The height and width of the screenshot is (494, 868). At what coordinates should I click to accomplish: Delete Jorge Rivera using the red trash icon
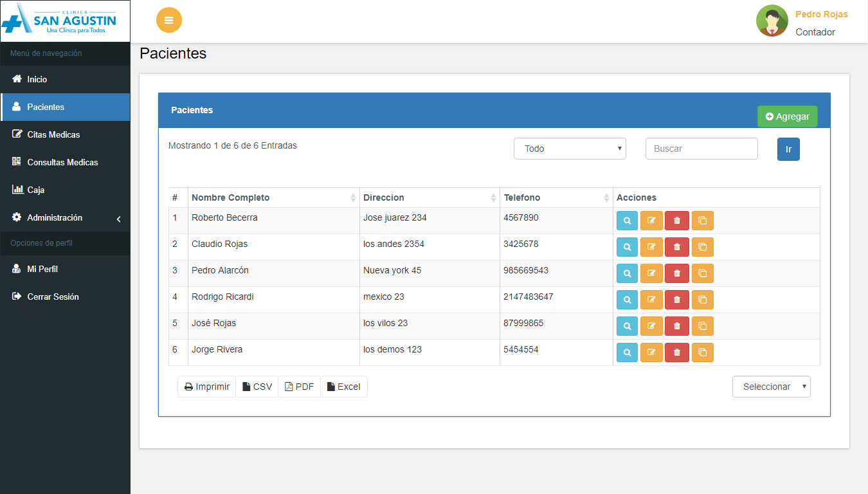coord(676,352)
